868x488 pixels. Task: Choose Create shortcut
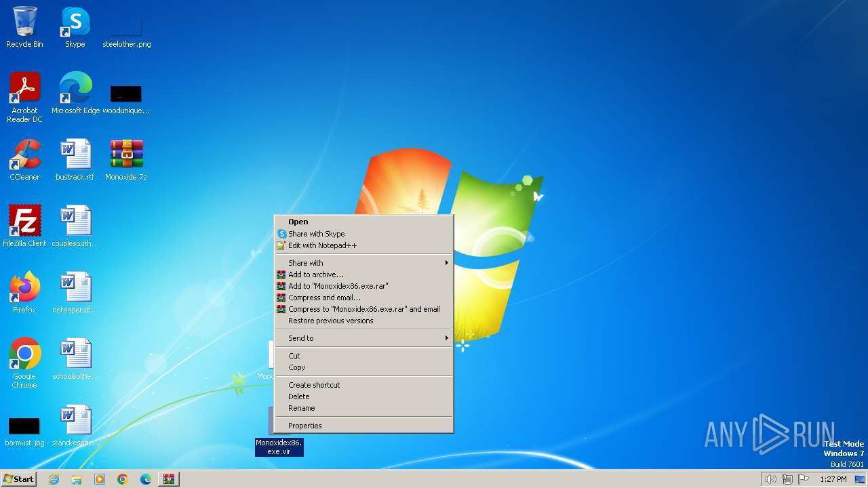(x=363, y=385)
